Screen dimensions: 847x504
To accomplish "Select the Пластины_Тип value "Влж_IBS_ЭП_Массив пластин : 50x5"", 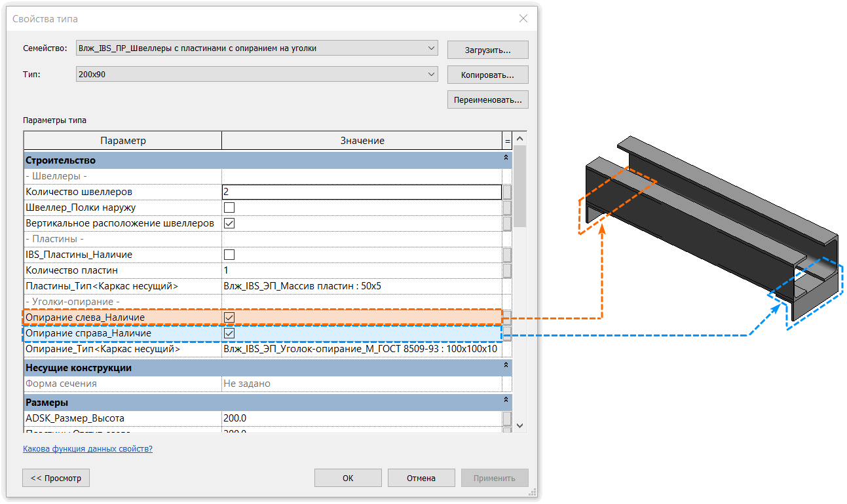I will [x=362, y=286].
